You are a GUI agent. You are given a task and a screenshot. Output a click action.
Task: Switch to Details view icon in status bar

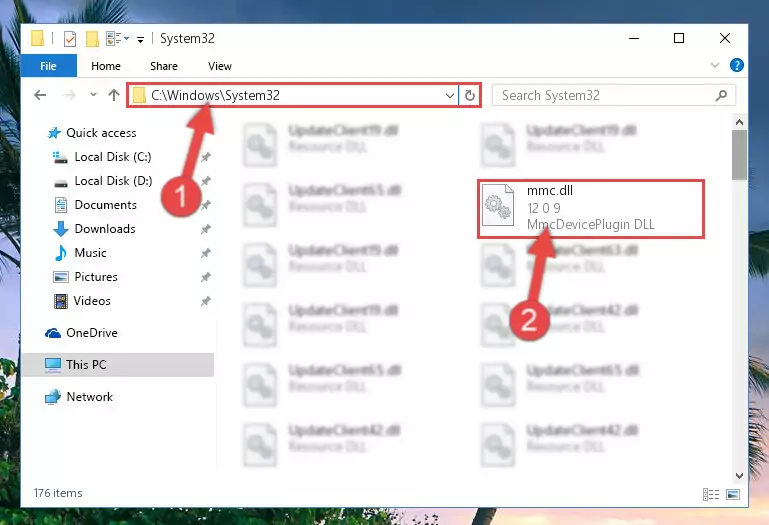(x=711, y=495)
